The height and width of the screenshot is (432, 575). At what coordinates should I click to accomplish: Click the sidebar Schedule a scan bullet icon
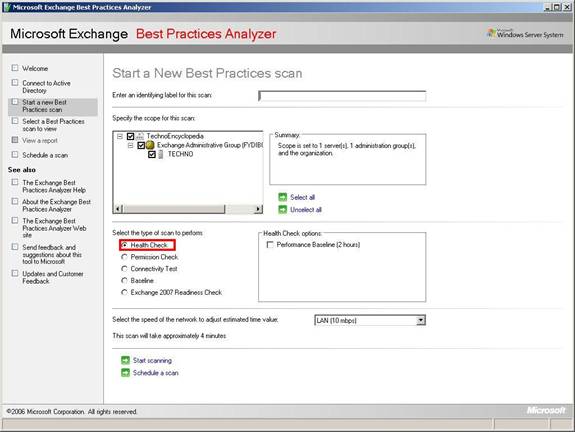click(15, 154)
